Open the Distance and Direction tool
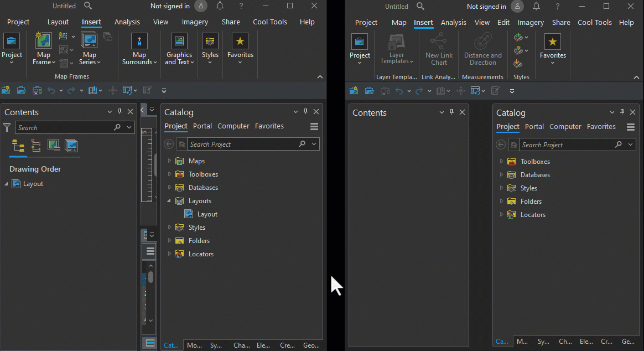The width and height of the screenshot is (644, 351). [x=482, y=49]
